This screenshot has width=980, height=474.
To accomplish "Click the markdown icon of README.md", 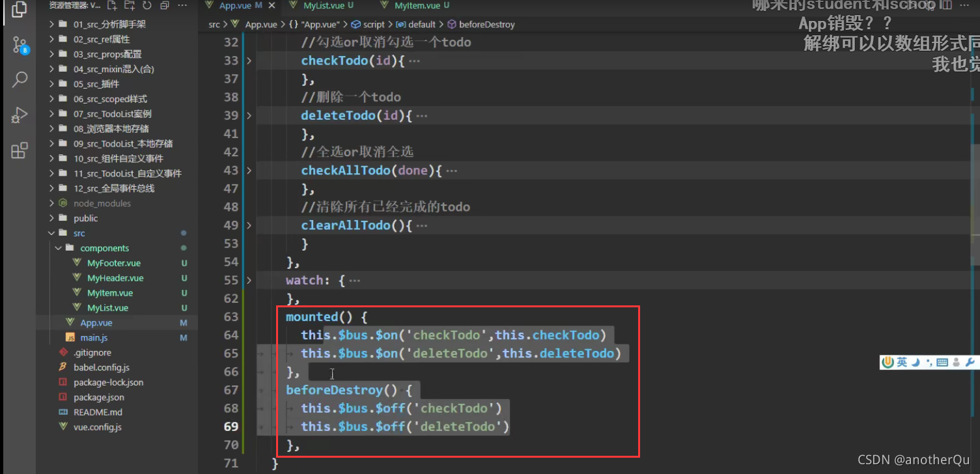I will [63, 412].
